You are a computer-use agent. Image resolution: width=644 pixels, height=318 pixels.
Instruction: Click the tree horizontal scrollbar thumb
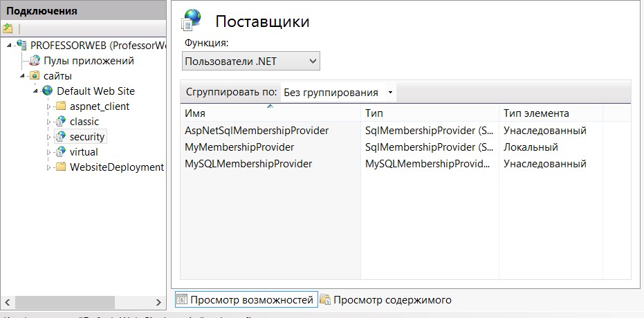pos(65,302)
